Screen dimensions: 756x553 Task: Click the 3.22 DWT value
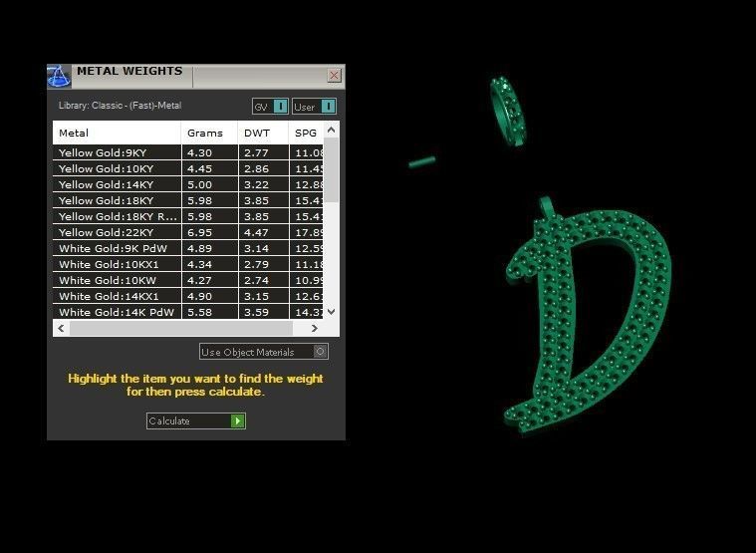(x=256, y=184)
